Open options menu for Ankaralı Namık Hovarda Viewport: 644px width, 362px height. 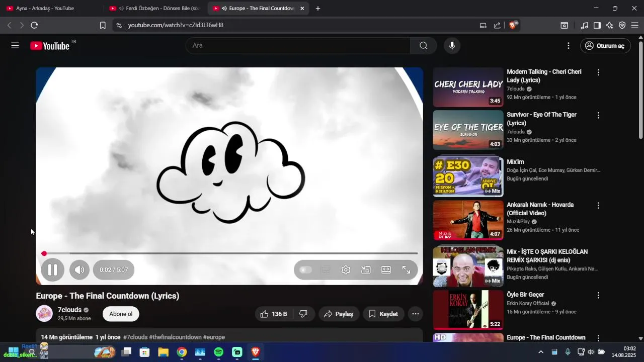click(598, 206)
